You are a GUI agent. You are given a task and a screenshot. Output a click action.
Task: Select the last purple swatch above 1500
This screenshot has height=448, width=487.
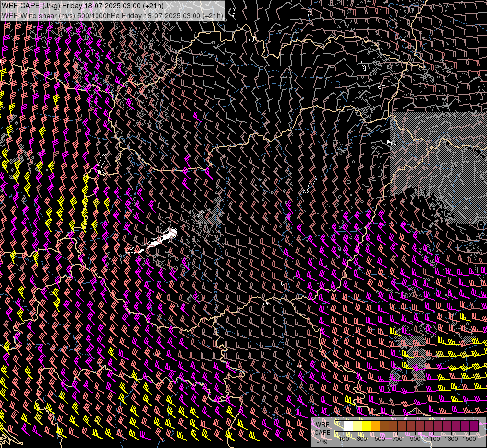tap(474, 426)
